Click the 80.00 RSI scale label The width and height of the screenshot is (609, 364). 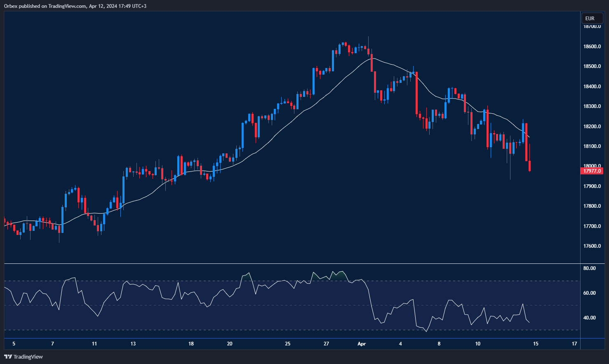pyautogui.click(x=590, y=268)
